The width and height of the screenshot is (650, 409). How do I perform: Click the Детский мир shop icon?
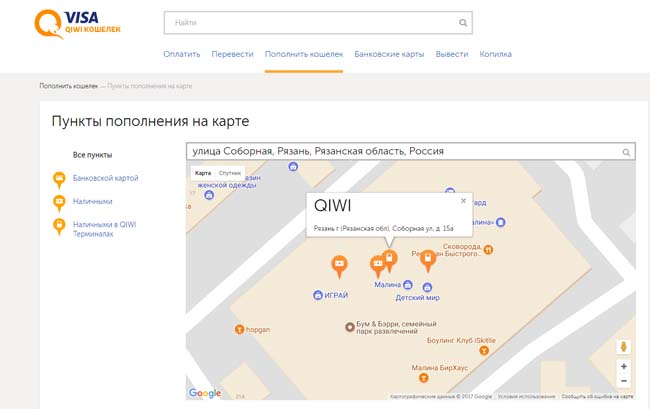tap(427, 287)
